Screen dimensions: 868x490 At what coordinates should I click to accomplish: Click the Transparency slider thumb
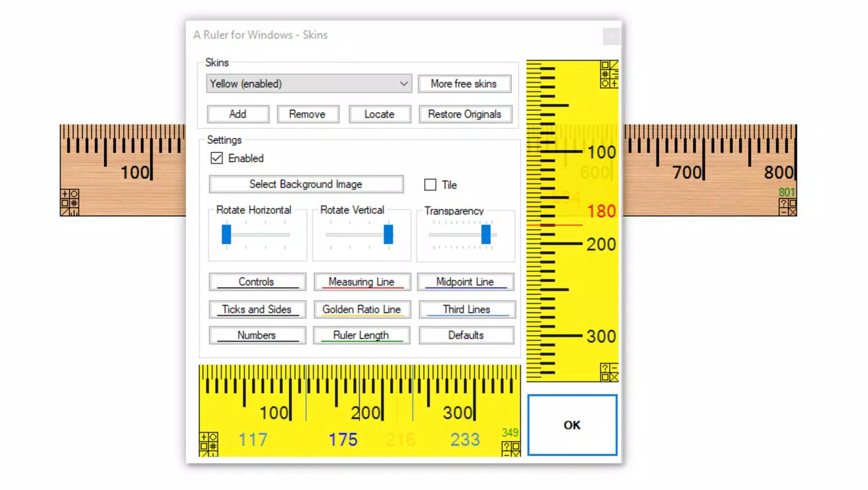(x=486, y=234)
